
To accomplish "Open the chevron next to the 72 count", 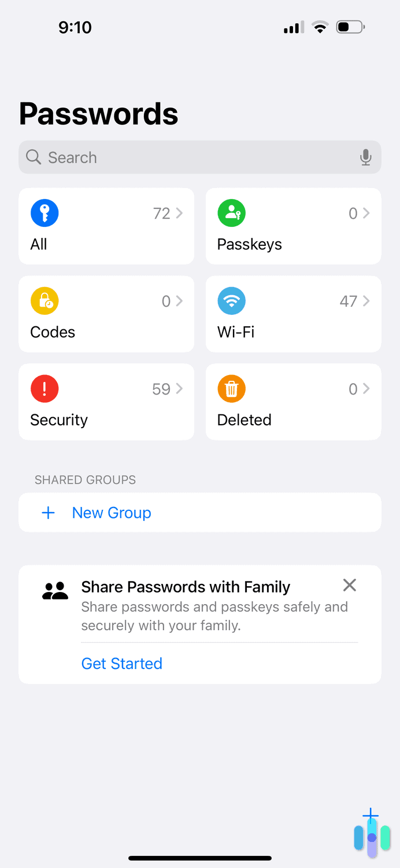I will pos(178,213).
